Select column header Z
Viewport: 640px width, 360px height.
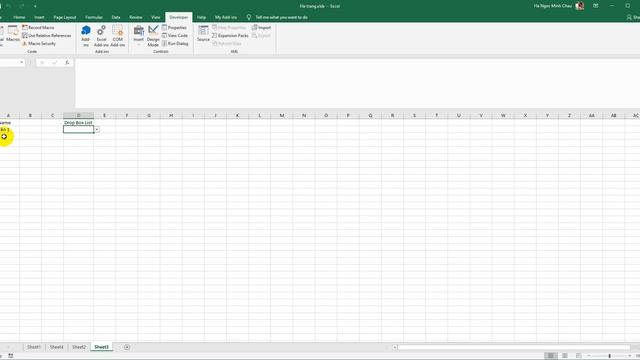(x=569, y=116)
